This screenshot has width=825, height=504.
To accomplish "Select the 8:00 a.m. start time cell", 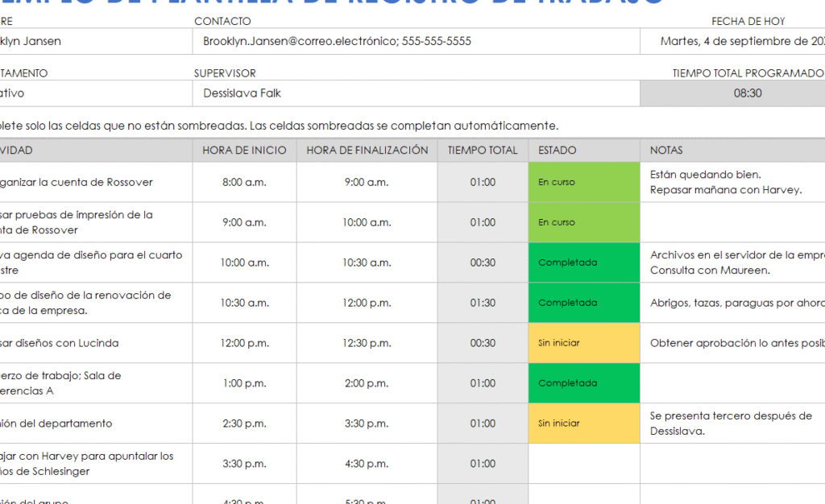I will click(x=244, y=183).
